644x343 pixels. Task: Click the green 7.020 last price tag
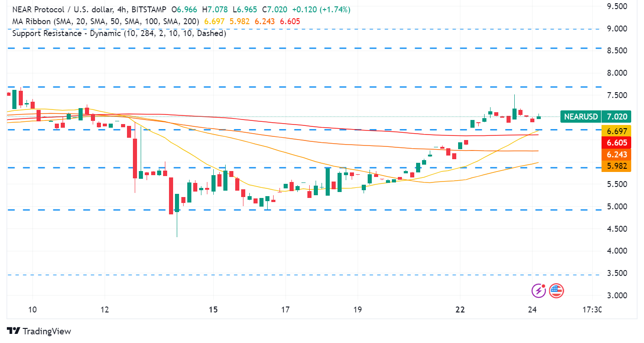click(x=617, y=117)
